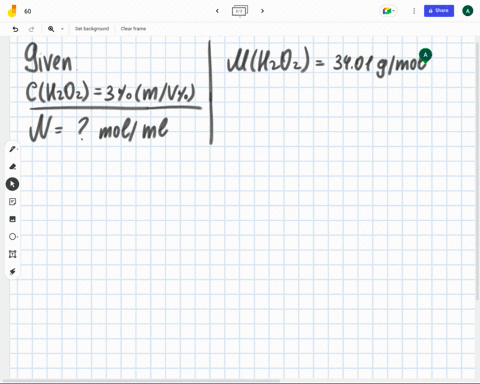Screen dimensions: 480x384
Task: Click the horizontal scrollbar at the bottom
Action: coord(142,381)
